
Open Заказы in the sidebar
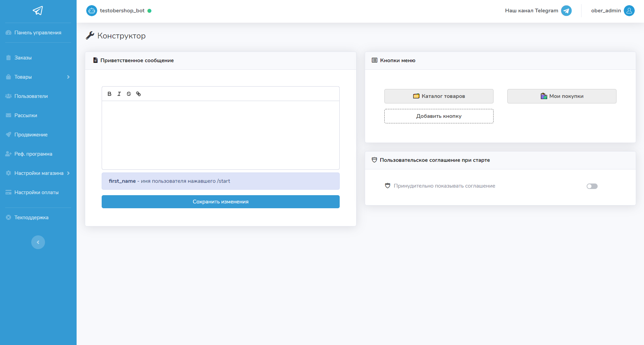(23, 58)
